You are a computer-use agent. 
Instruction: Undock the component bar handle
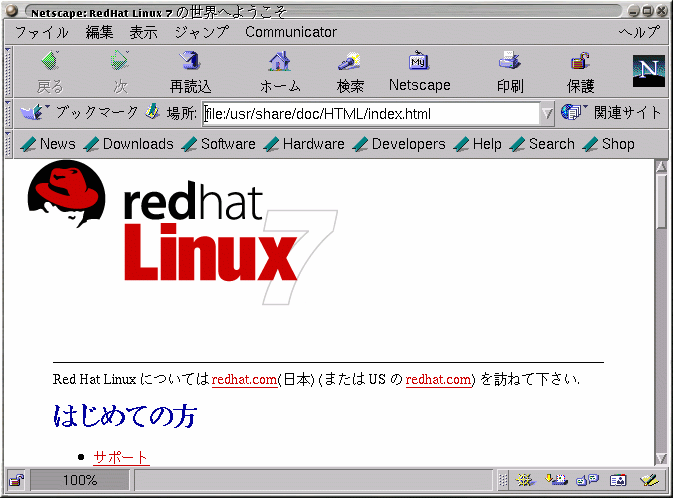click(503, 480)
